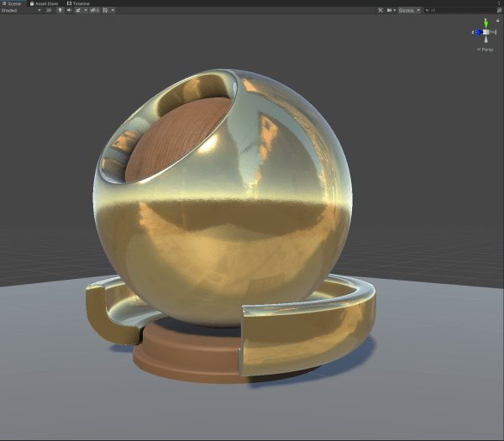
Task: Toggle scene effects (skybox/fog) icon
Action: point(78,10)
